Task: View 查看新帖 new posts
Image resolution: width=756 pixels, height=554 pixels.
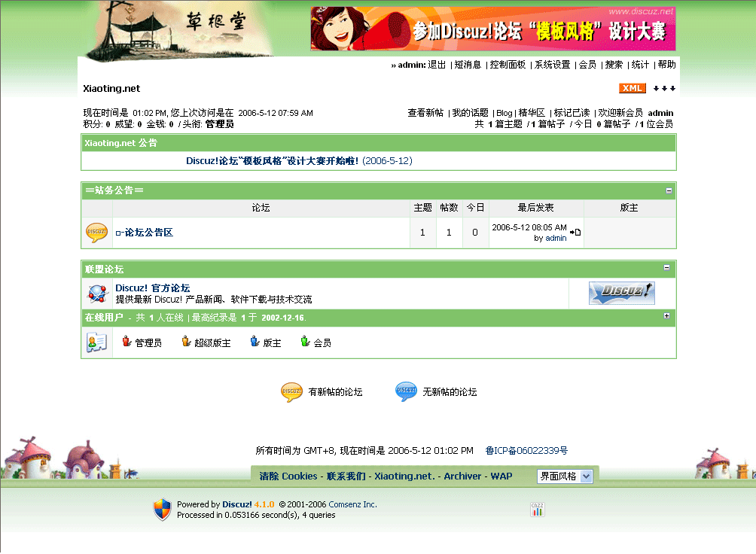Action: point(425,113)
